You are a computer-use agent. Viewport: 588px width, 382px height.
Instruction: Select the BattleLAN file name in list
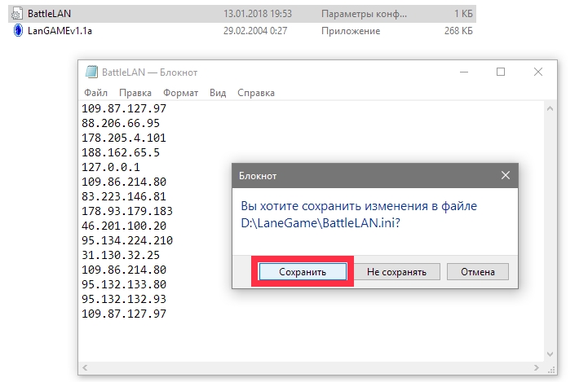[49, 14]
